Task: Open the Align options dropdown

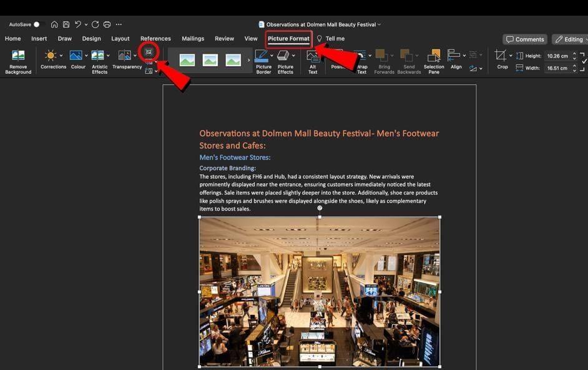Action: tap(463, 56)
